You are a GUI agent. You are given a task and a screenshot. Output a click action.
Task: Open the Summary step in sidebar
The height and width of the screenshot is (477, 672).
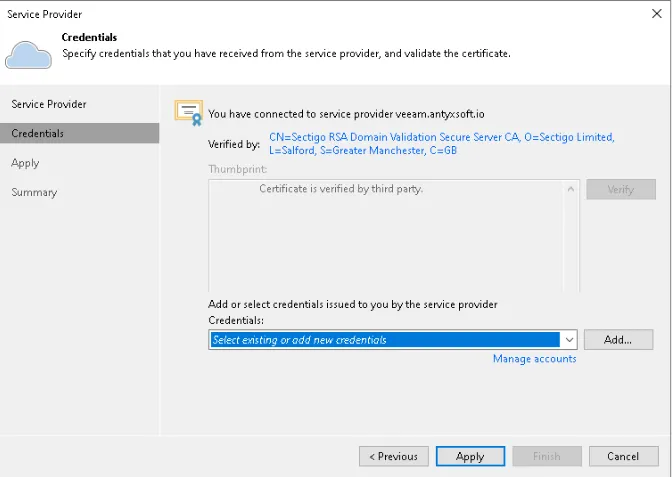pyautogui.click(x=34, y=192)
